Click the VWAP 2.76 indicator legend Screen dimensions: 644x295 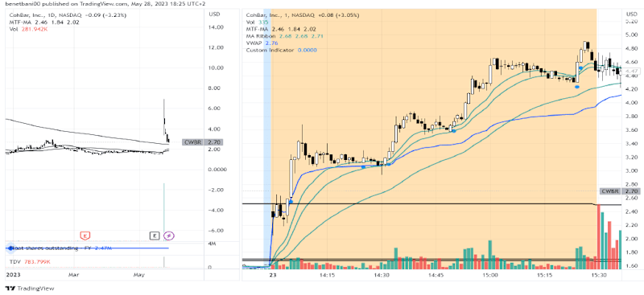click(262, 43)
